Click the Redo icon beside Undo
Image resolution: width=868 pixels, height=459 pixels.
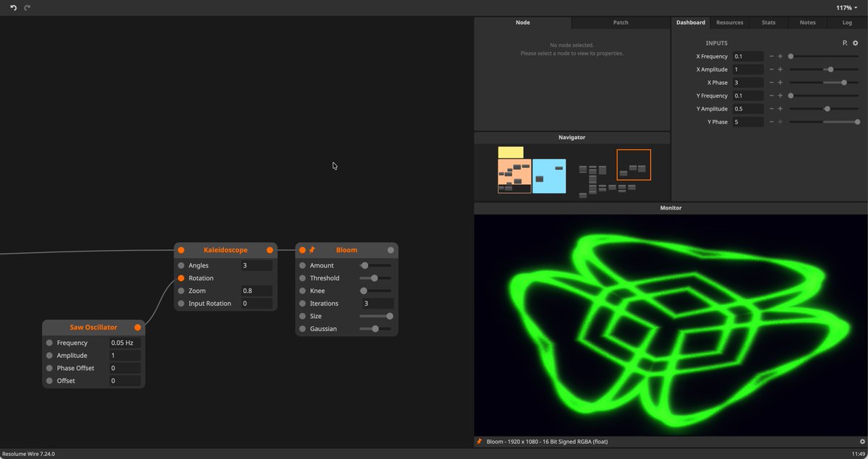point(28,7)
